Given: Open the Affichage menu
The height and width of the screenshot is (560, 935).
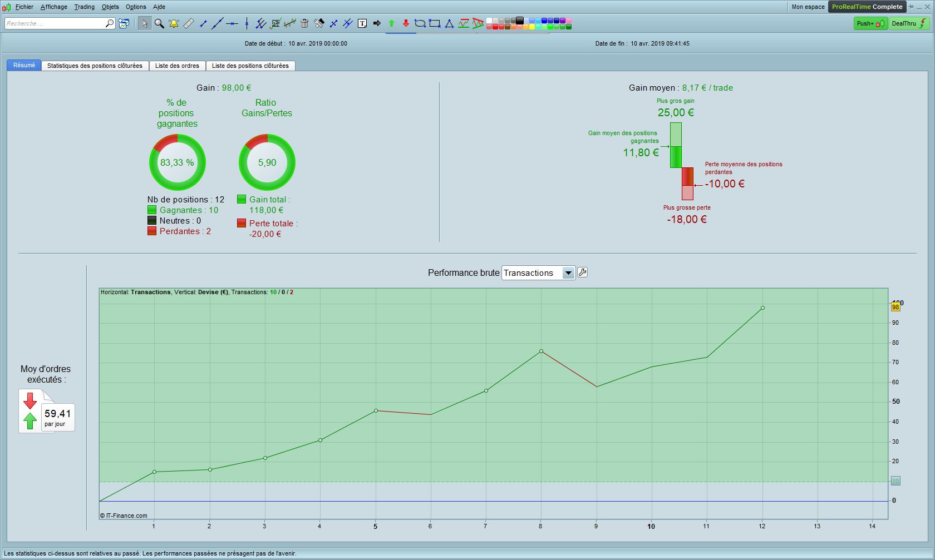Looking at the screenshot, I should click(x=54, y=7).
